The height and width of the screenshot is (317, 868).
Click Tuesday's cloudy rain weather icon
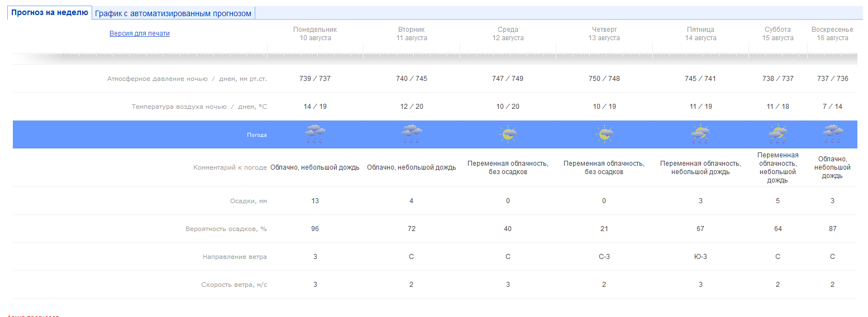[x=412, y=135]
